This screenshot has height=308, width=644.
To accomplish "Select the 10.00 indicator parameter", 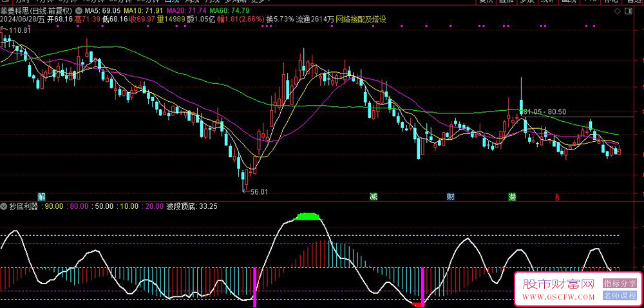I will click(x=130, y=206).
